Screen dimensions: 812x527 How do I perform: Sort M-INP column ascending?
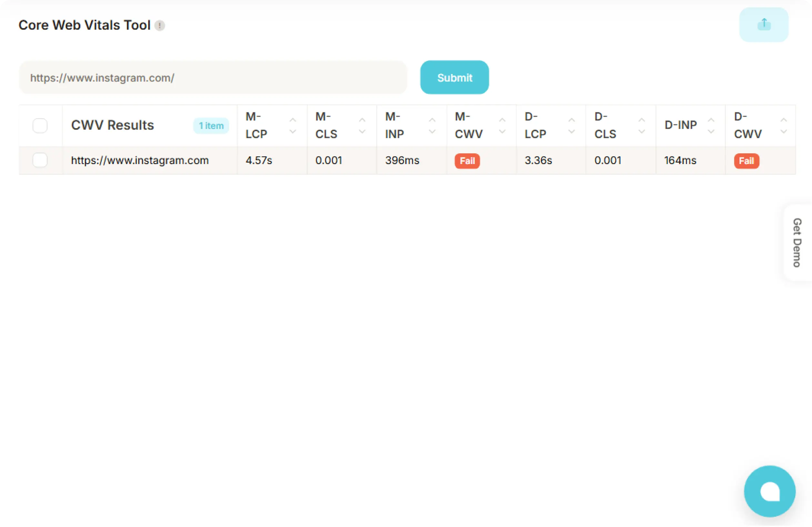point(432,119)
